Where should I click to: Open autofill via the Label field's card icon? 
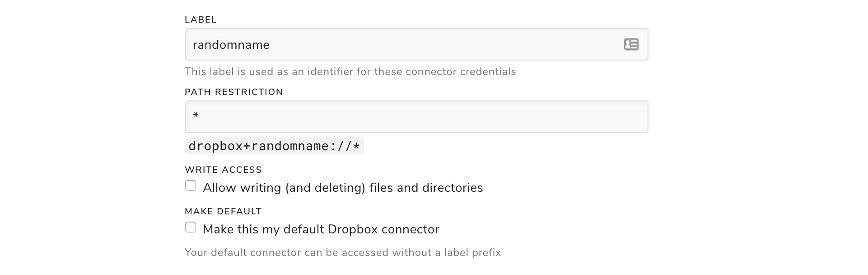point(631,44)
